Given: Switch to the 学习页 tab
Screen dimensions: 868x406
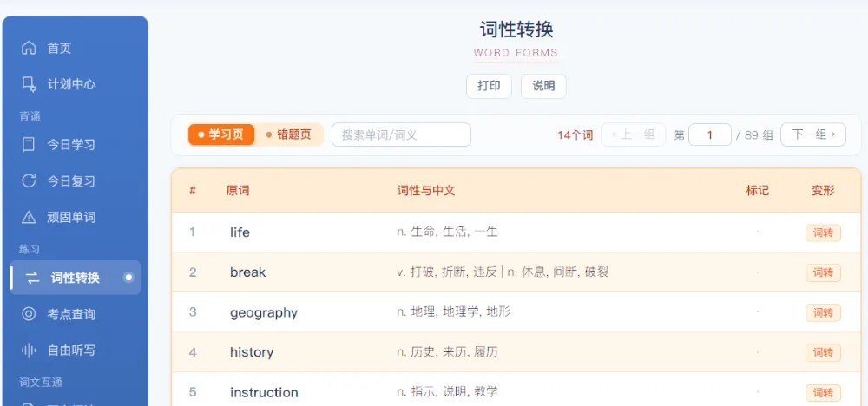Looking at the screenshot, I should pos(221,134).
